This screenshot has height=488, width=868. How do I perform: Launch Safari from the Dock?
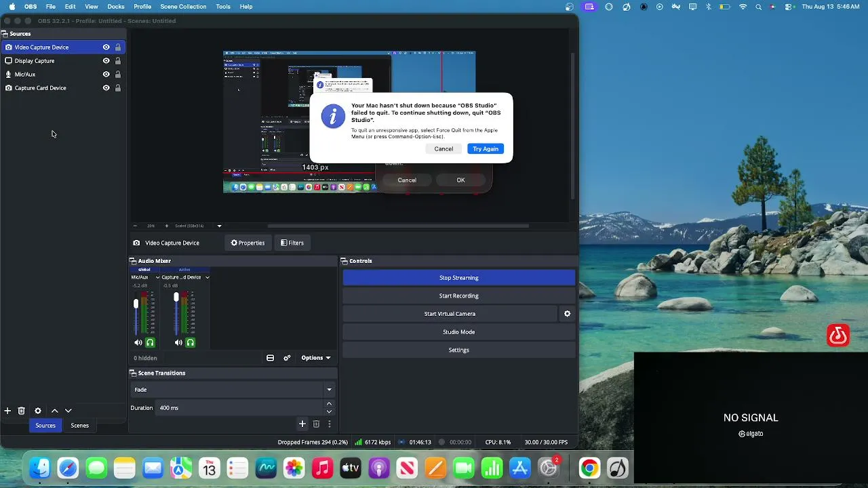[x=68, y=468]
